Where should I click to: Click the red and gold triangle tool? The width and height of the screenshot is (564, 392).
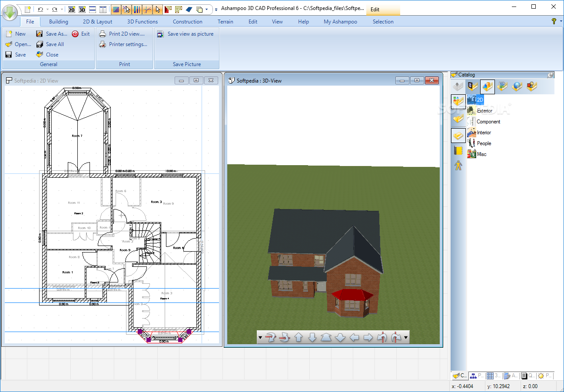coord(168,9)
